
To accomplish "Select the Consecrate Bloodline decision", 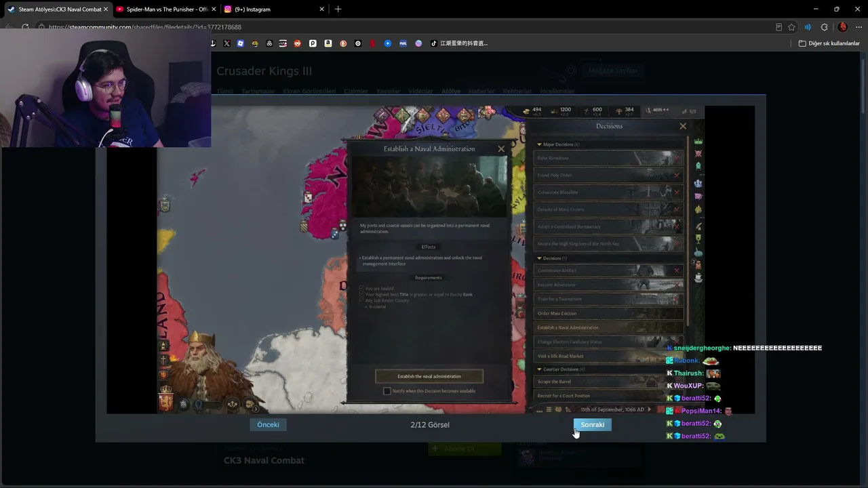I will point(609,192).
